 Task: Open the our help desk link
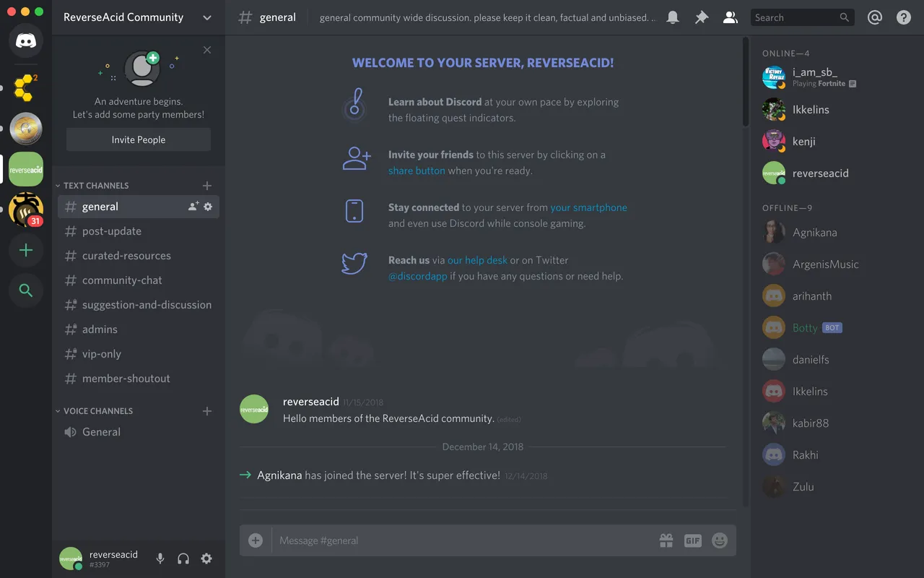coord(477,260)
